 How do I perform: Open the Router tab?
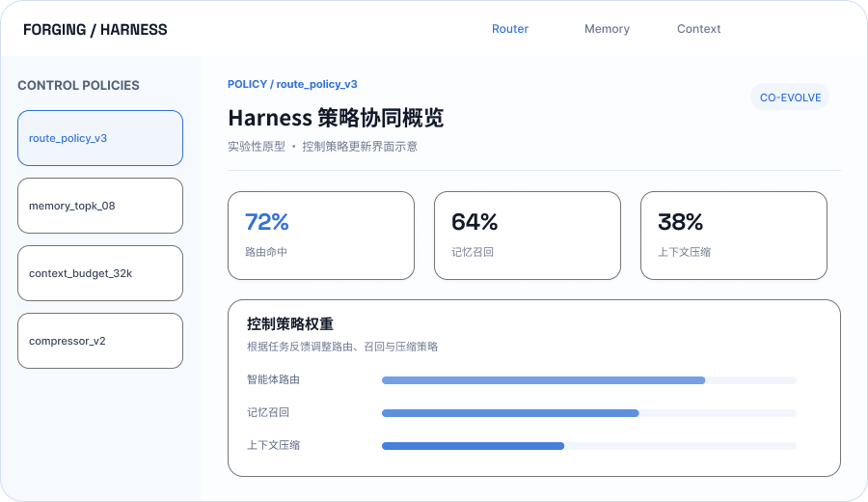coord(510,29)
